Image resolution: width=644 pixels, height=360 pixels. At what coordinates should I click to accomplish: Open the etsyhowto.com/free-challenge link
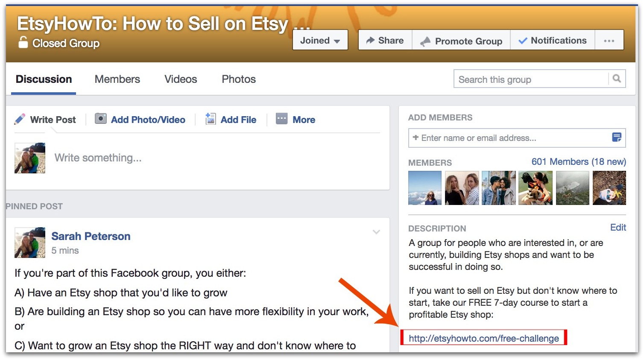pyautogui.click(x=484, y=338)
